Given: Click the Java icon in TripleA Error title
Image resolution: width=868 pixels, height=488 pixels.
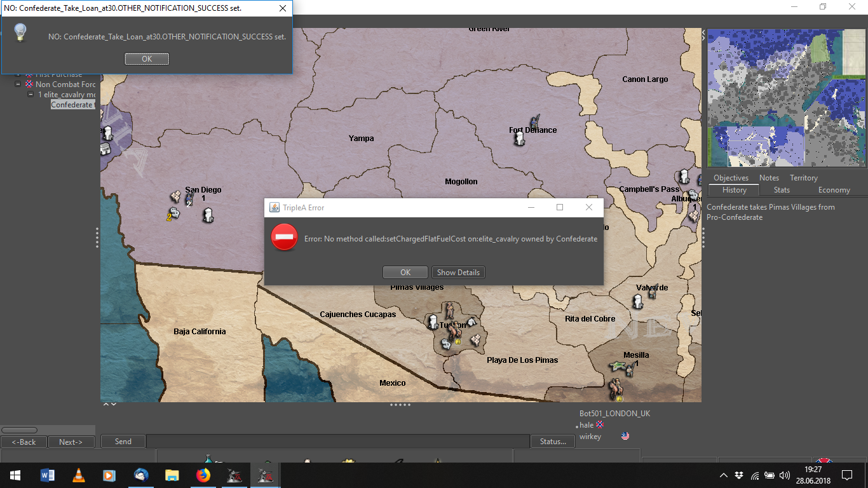Looking at the screenshot, I should pos(275,208).
